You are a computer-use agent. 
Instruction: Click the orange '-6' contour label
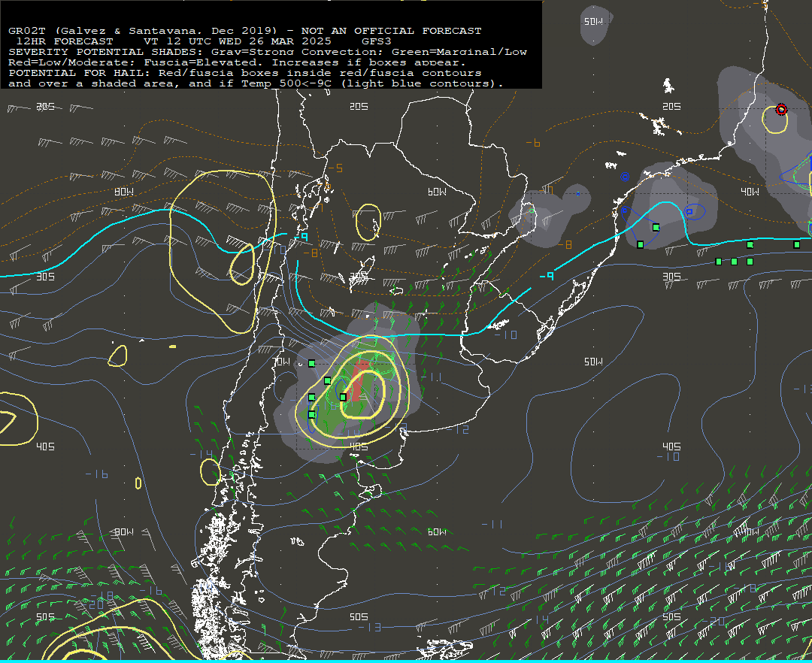[x=533, y=143]
